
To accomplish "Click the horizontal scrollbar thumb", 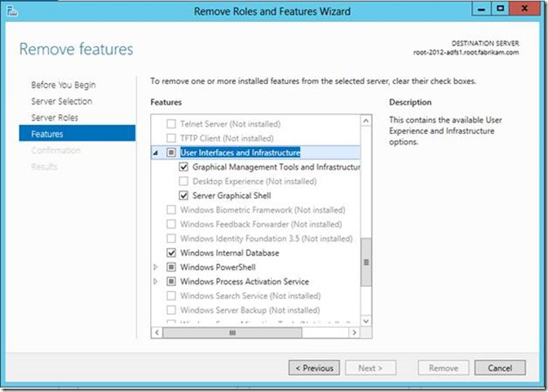I will click(232, 333).
